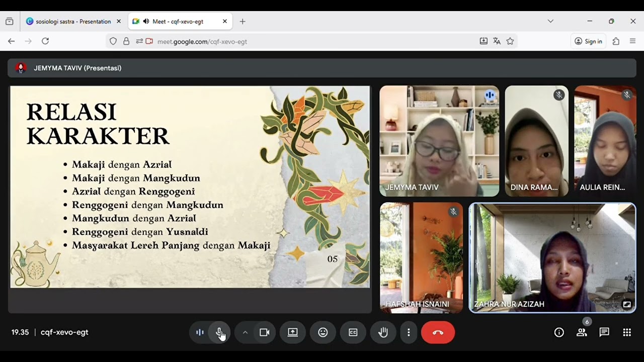This screenshot has width=644, height=362.
Task: Turn on closed captions
Action: coord(353,332)
